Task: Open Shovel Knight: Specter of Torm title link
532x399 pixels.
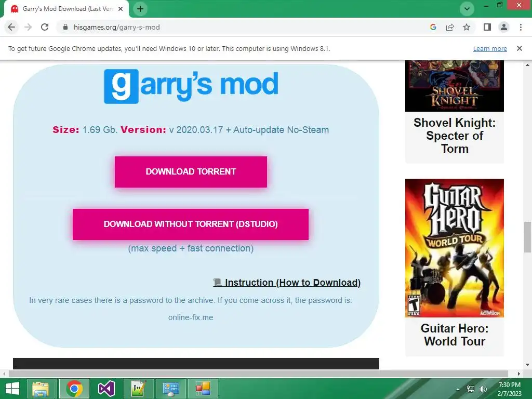Action: click(454, 136)
